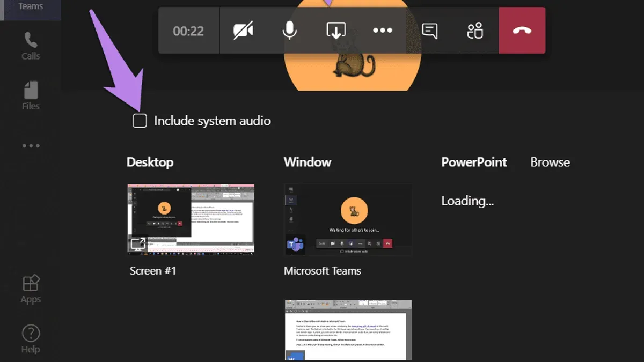Click the Screen #1 label
Image resolution: width=644 pixels, height=362 pixels.
(153, 271)
